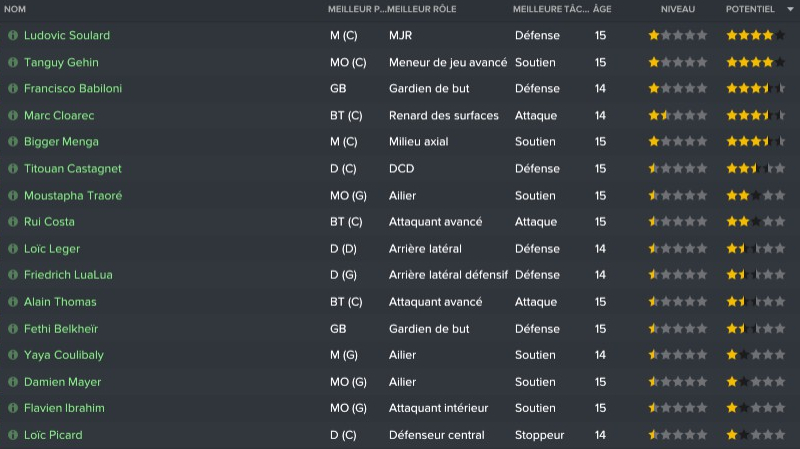Select Yaya Coulibaly name link
Image resolution: width=800 pixels, height=449 pixels.
(63, 355)
